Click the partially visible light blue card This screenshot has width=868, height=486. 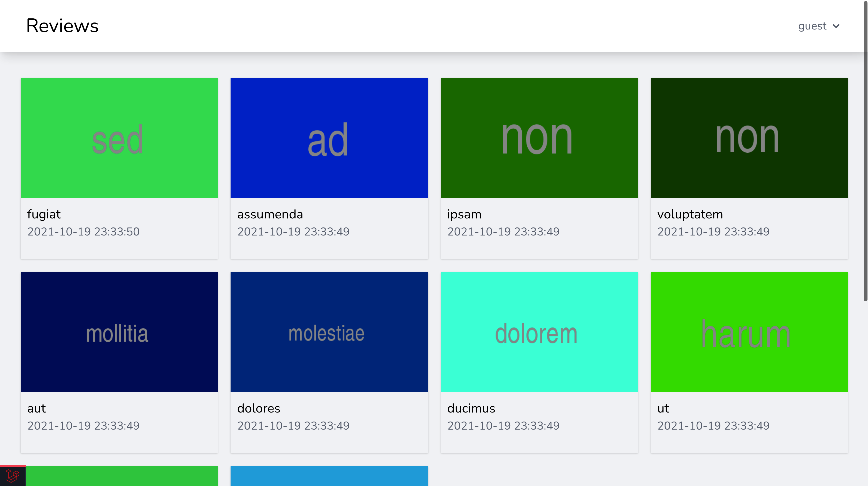click(329, 476)
